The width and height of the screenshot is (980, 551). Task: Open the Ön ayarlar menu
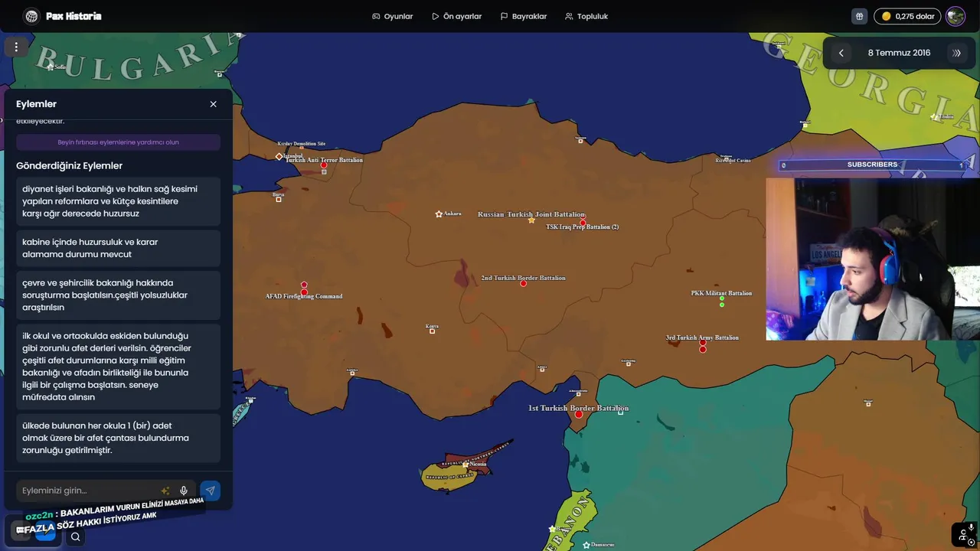tap(457, 16)
